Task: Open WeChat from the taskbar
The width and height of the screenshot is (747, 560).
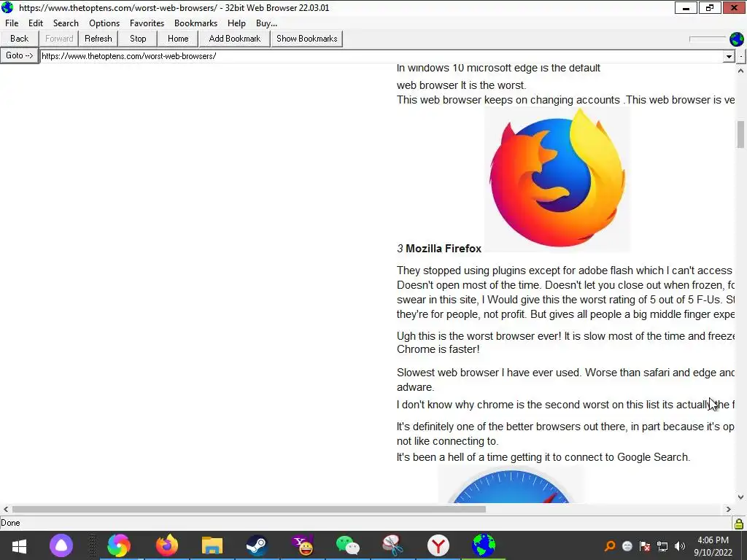Action: click(348, 545)
